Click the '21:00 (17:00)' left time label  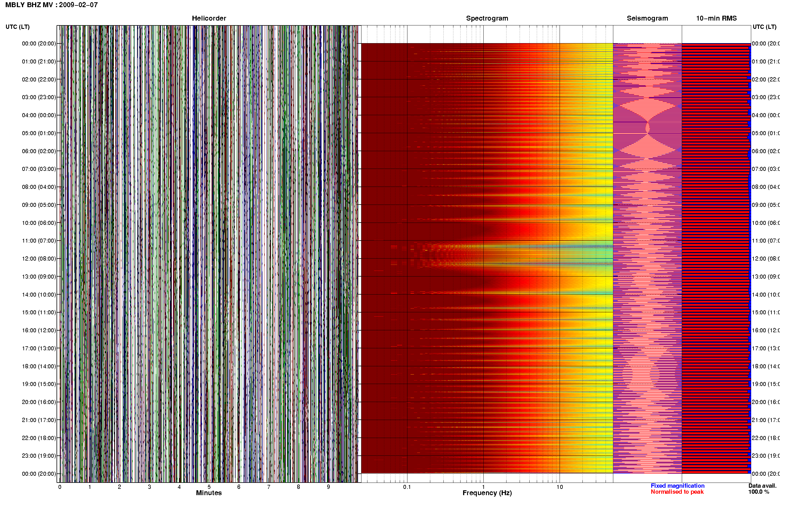[x=39, y=420]
